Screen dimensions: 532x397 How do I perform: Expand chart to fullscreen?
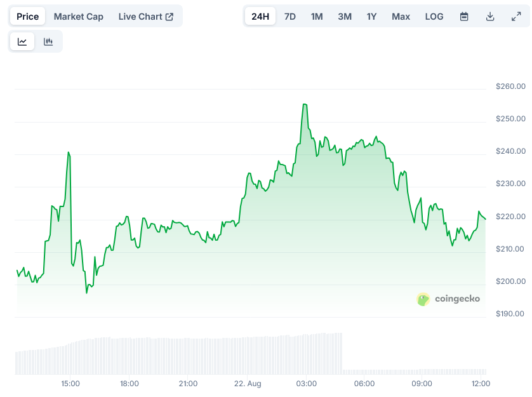pos(516,17)
